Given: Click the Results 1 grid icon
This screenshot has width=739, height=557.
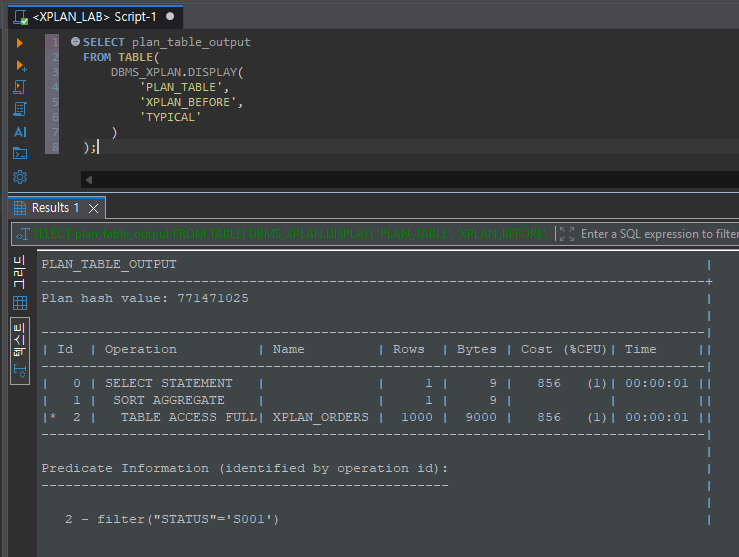Looking at the screenshot, I should pyautogui.click(x=20, y=208).
